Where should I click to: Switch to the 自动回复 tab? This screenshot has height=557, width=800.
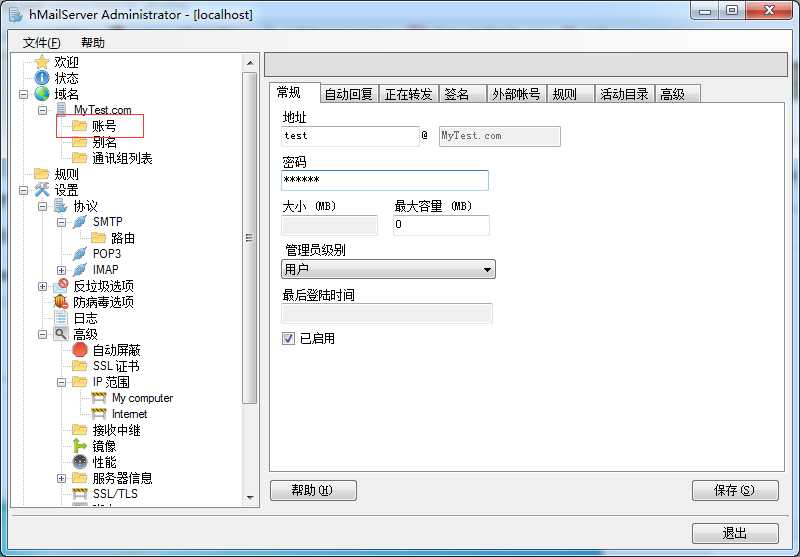coord(349,94)
